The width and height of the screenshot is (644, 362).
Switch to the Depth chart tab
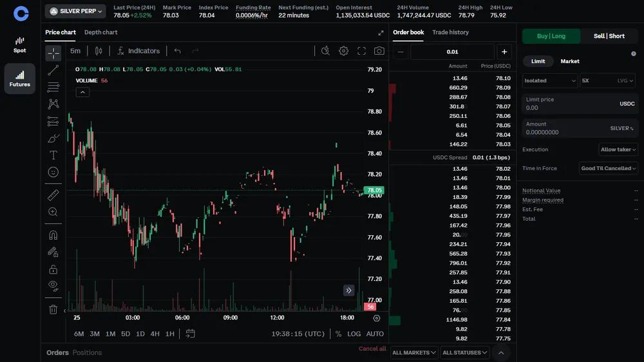point(100,32)
